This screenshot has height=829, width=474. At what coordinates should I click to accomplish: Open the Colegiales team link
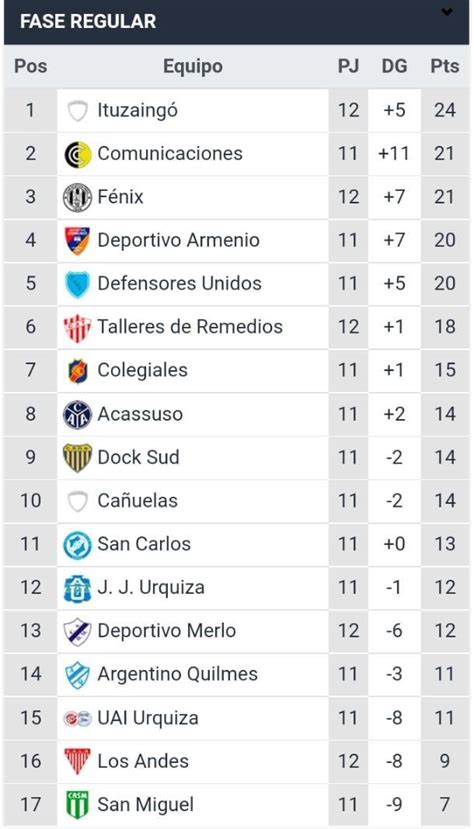pos(142,370)
